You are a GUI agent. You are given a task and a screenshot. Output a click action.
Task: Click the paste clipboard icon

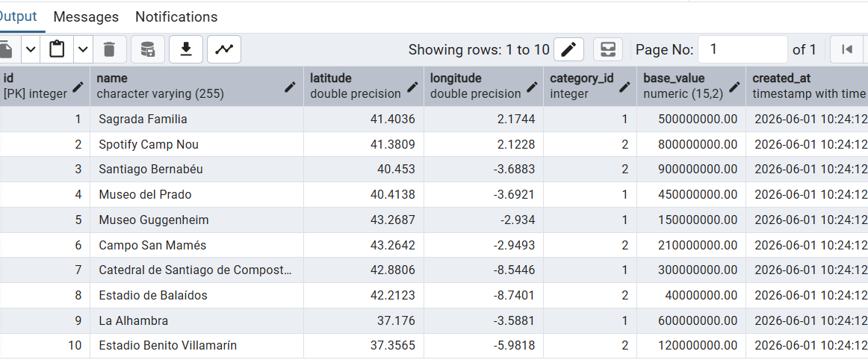[57, 49]
